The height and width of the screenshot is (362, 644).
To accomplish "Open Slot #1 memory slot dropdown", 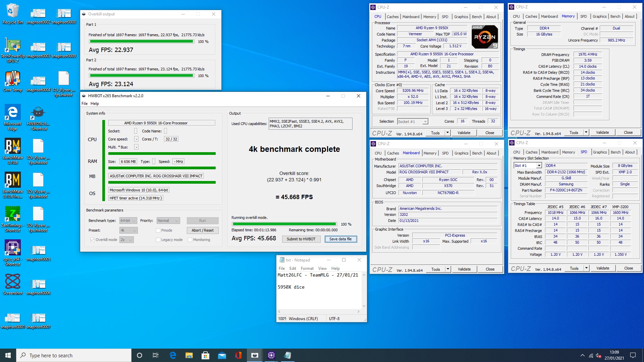I will click(x=528, y=166).
